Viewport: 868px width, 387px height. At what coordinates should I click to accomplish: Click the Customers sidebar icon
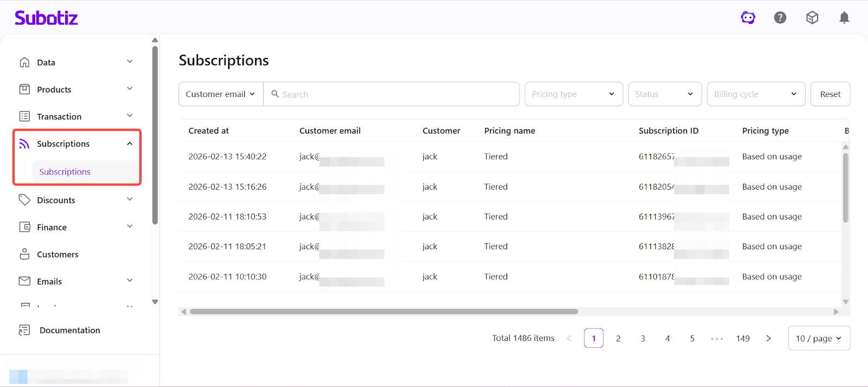25,254
